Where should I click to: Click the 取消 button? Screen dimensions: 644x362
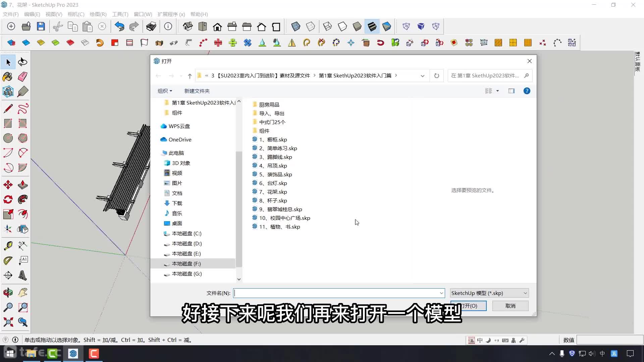[x=510, y=306]
